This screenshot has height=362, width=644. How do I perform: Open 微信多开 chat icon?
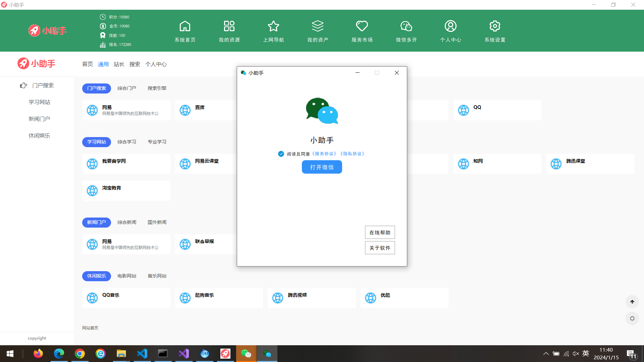coord(406,26)
